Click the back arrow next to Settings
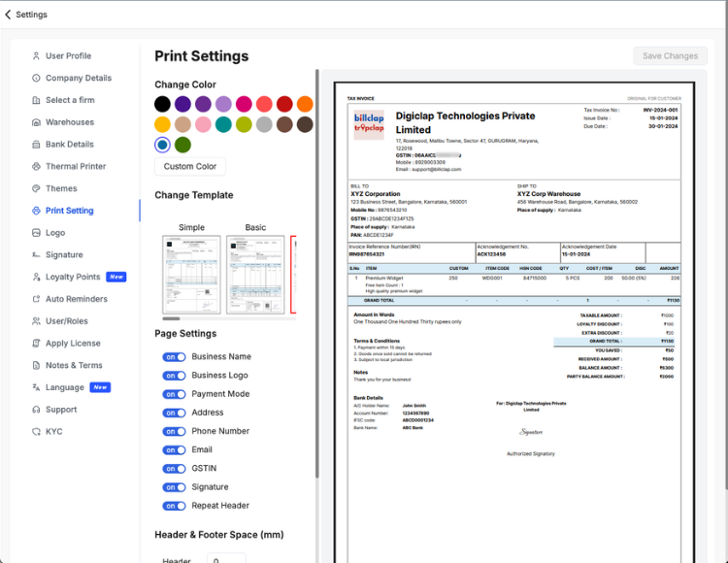The height and width of the screenshot is (563, 728). [9, 15]
